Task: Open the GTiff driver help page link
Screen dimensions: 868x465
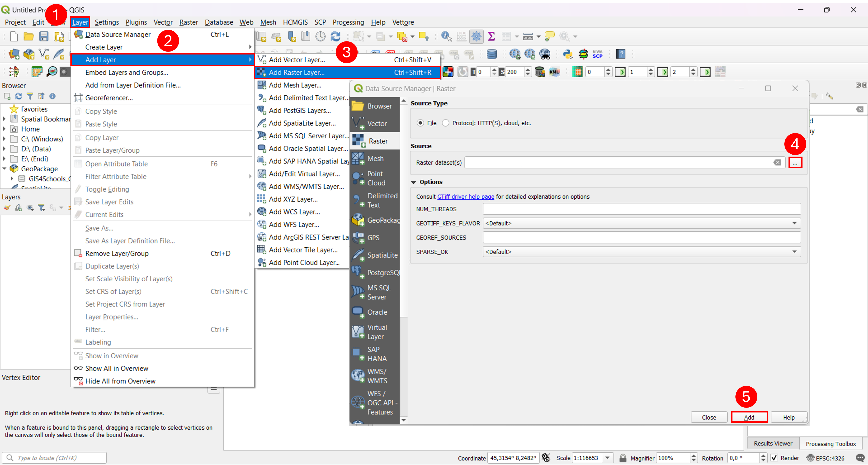Action: point(465,197)
